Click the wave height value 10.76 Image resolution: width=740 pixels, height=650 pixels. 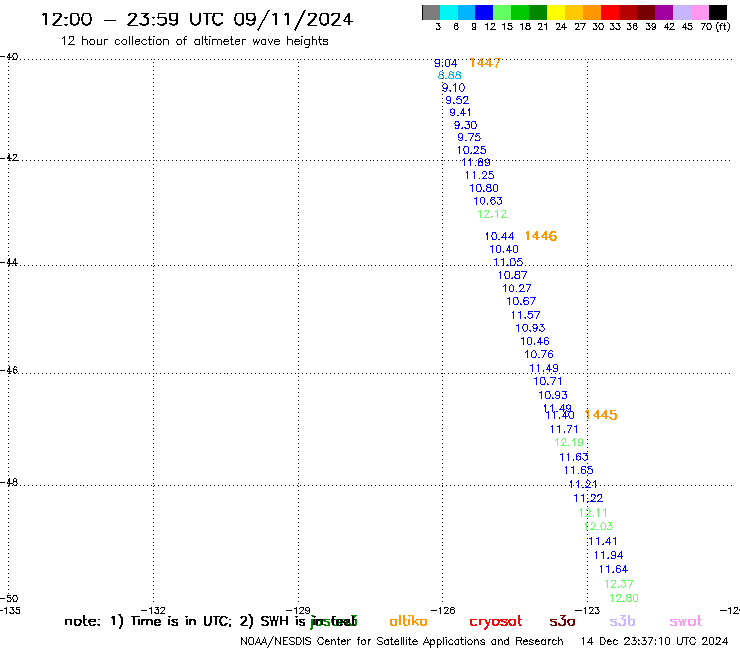[x=539, y=355]
